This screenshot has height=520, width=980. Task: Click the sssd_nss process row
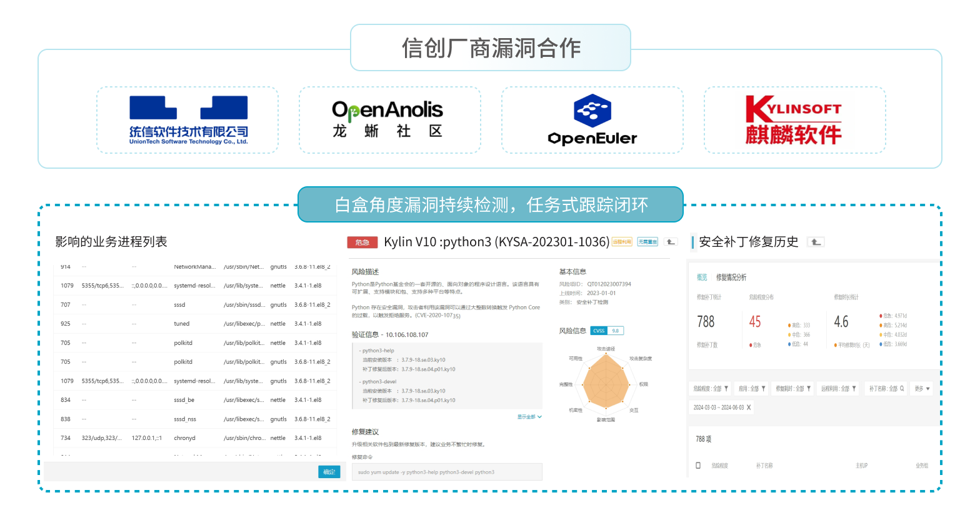click(x=196, y=419)
